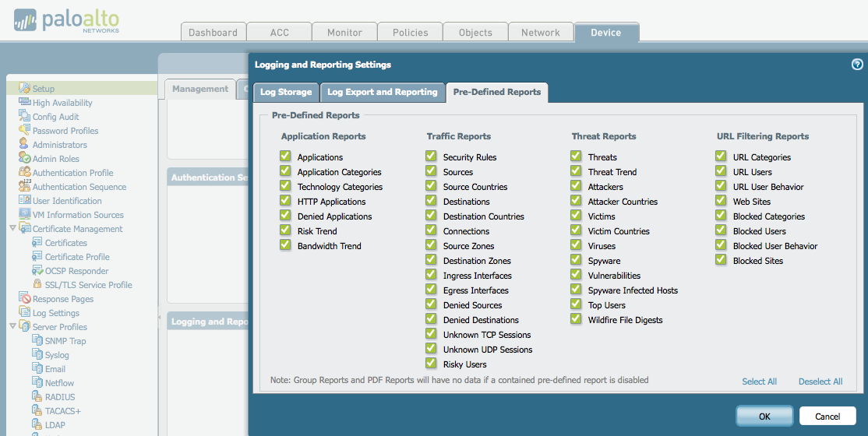Switch to Log Export and Reporting tab

pos(383,92)
